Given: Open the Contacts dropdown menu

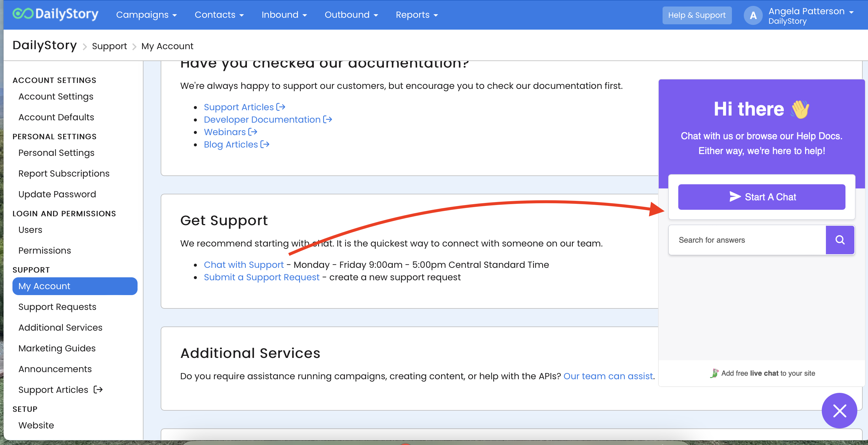Looking at the screenshot, I should click(x=219, y=15).
